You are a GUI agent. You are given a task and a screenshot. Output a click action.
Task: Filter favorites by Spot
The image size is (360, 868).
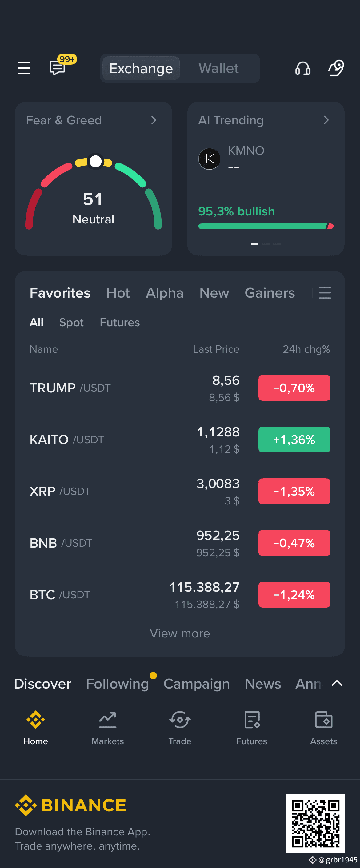(71, 323)
